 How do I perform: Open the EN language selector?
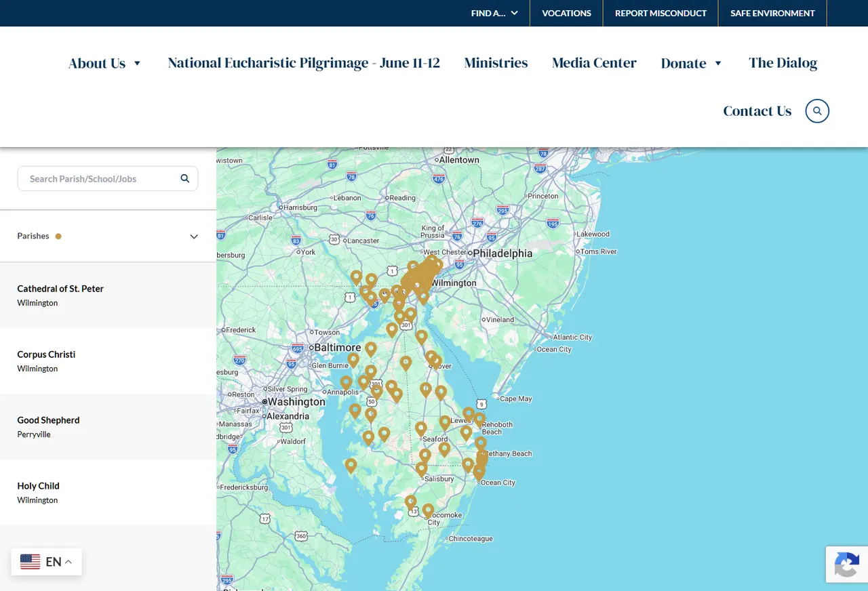tap(46, 561)
